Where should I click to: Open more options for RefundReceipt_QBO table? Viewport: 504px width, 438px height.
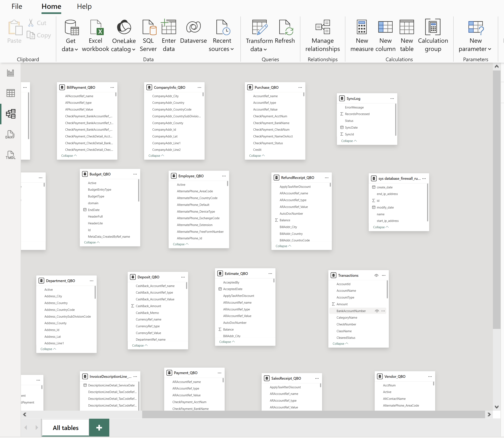pos(326,178)
